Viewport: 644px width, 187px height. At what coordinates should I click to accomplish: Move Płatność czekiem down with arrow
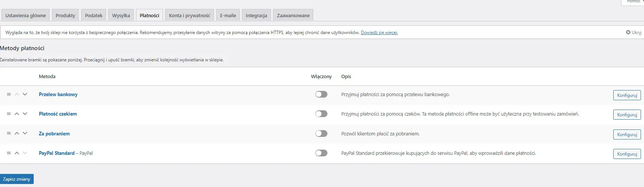pos(25,114)
